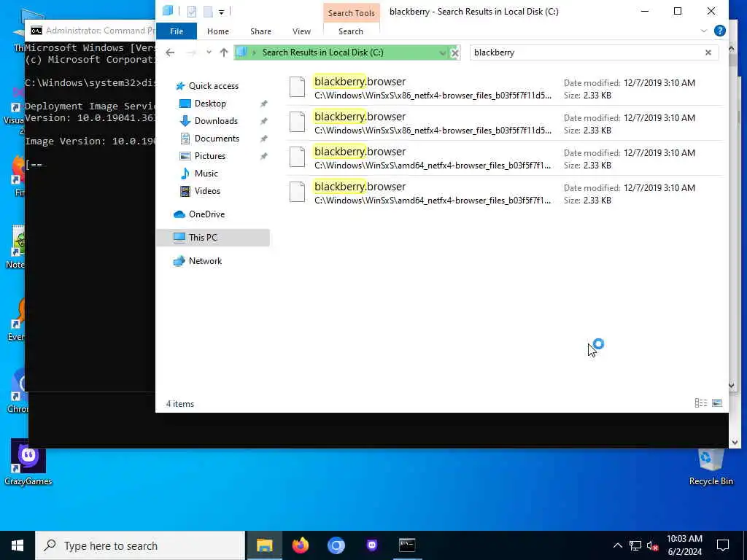
Task: Click the New folder quick access icon
Action: (x=208, y=12)
